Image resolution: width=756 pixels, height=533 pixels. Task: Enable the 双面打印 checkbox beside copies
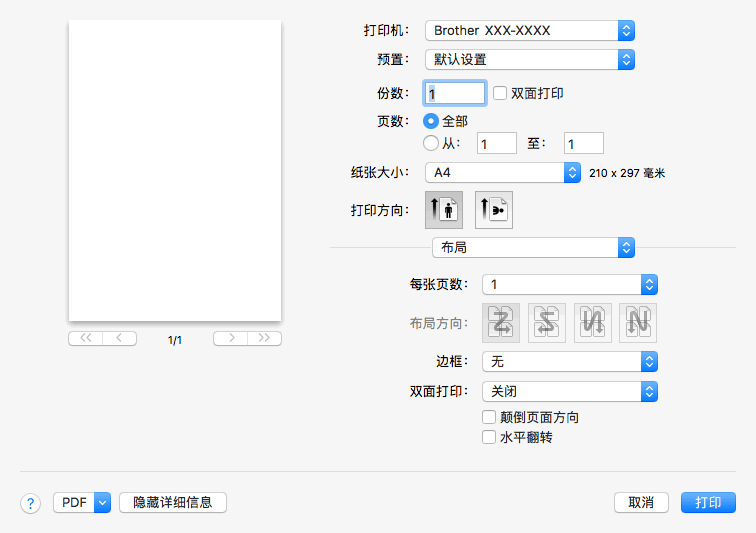click(501, 93)
